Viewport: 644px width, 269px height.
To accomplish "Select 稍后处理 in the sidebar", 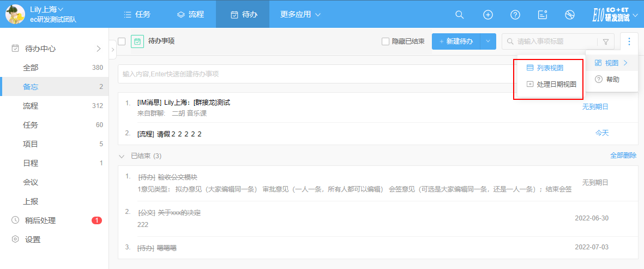I will [40, 220].
